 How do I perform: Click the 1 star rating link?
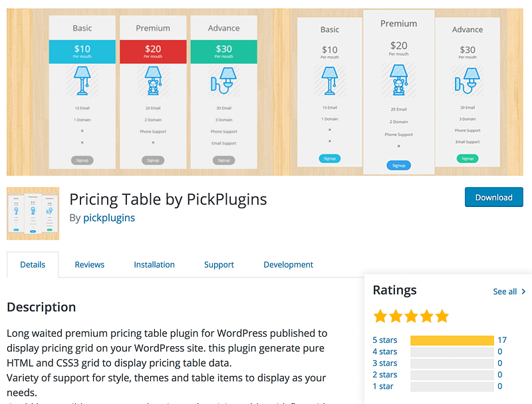click(x=383, y=386)
